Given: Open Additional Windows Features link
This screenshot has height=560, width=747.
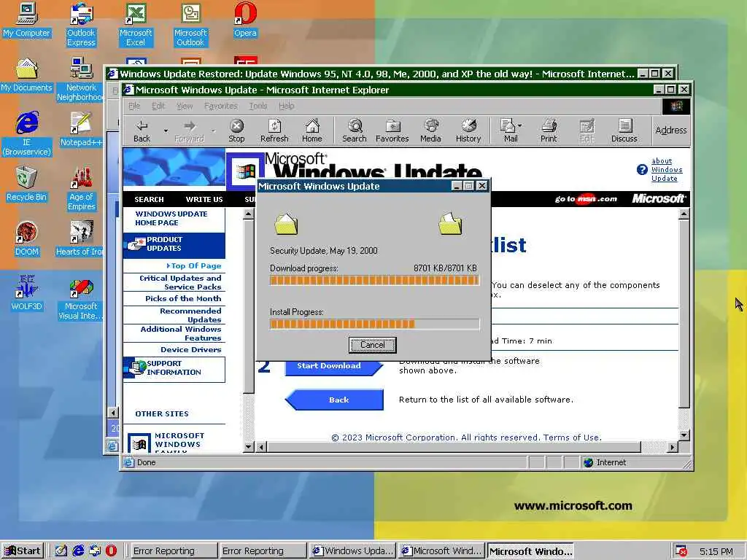Looking at the screenshot, I should [x=181, y=333].
